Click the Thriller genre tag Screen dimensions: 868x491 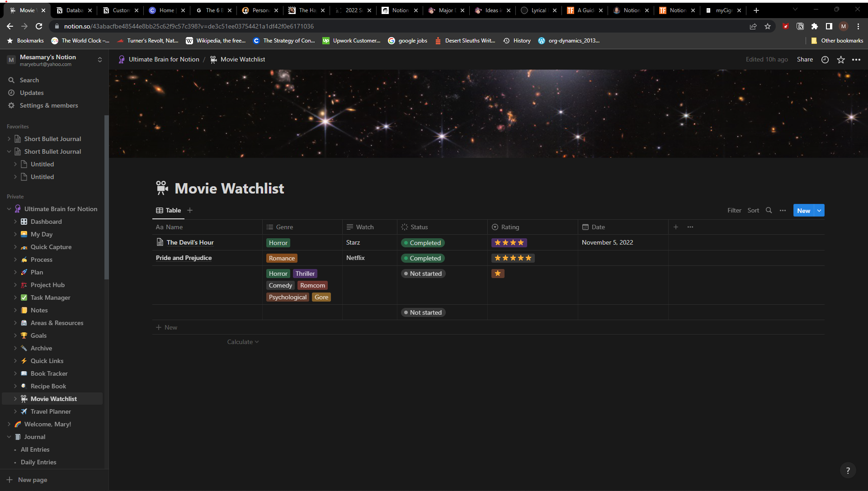pos(305,274)
